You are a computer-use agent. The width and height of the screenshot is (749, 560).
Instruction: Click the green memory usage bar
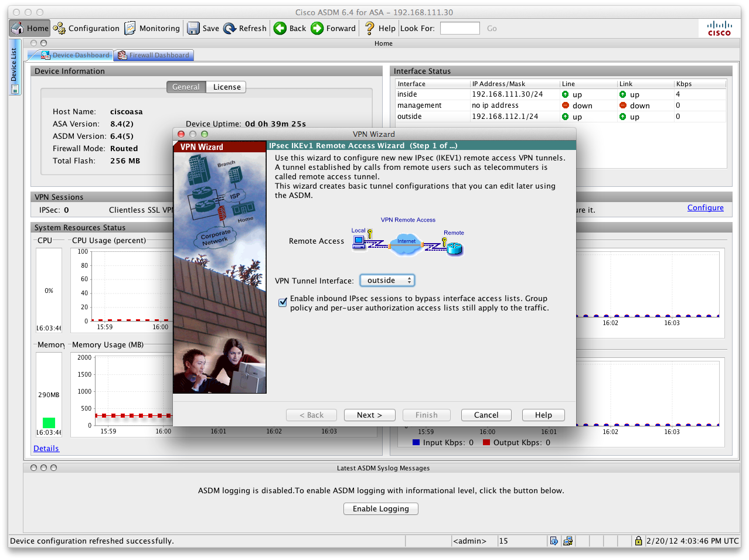click(49, 422)
